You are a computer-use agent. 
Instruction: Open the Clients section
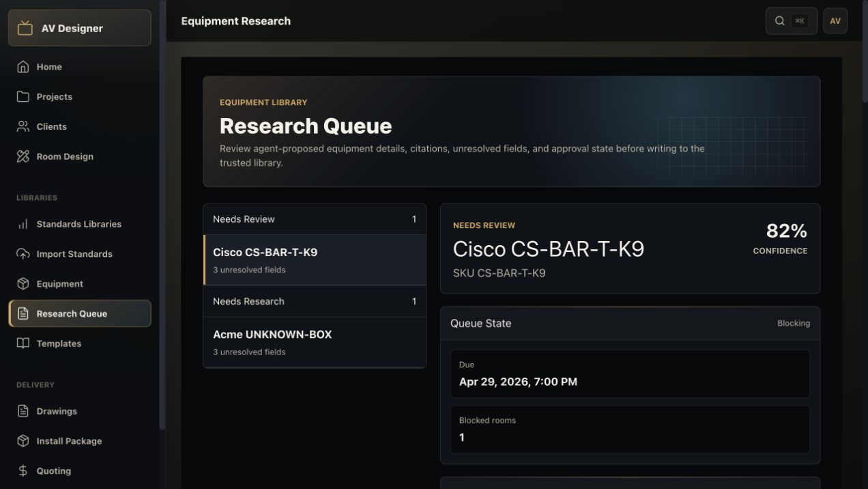click(80, 126)
